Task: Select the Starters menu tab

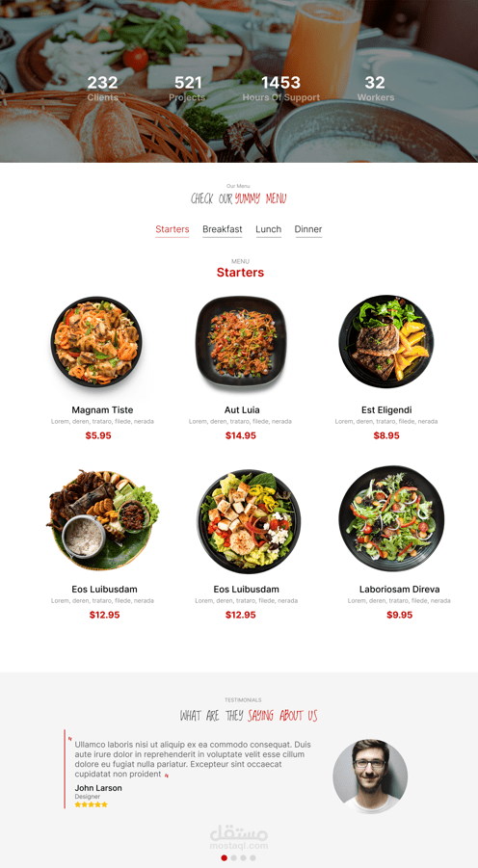Action: pyautogui.click(x=173, y=229)
